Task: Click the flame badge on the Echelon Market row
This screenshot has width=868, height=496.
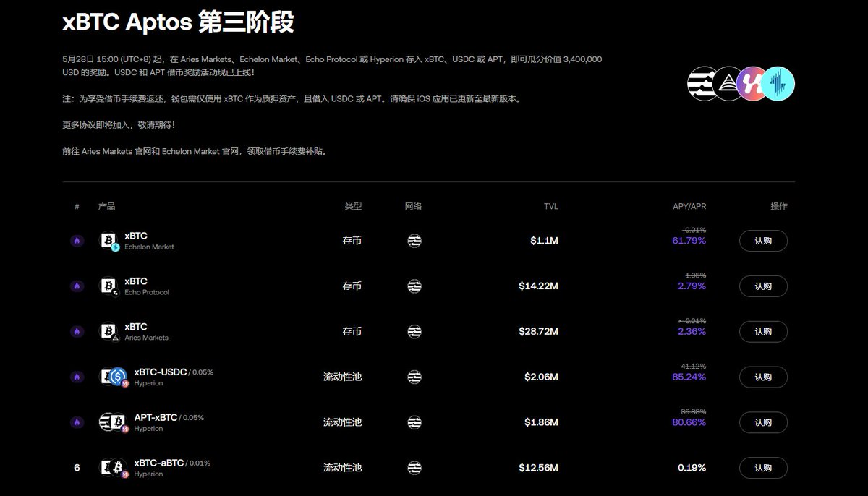Action: [x=77, y=241]
